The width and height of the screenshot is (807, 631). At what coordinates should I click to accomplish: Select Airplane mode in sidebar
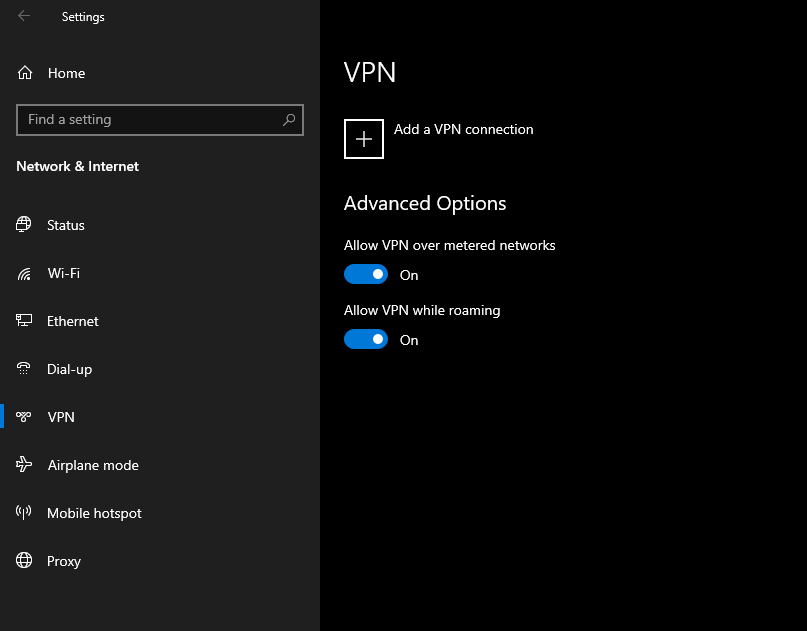click(x=93, y=465)
